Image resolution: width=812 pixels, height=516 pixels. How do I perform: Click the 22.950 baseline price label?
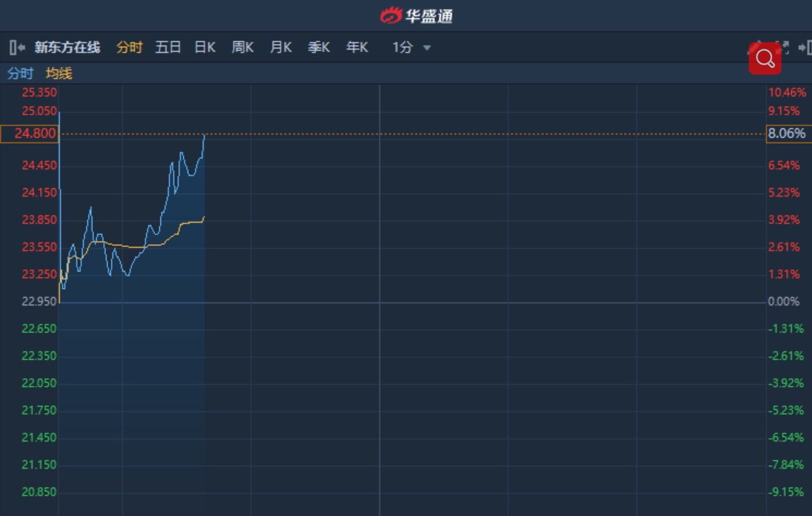(x=39, y=301)
